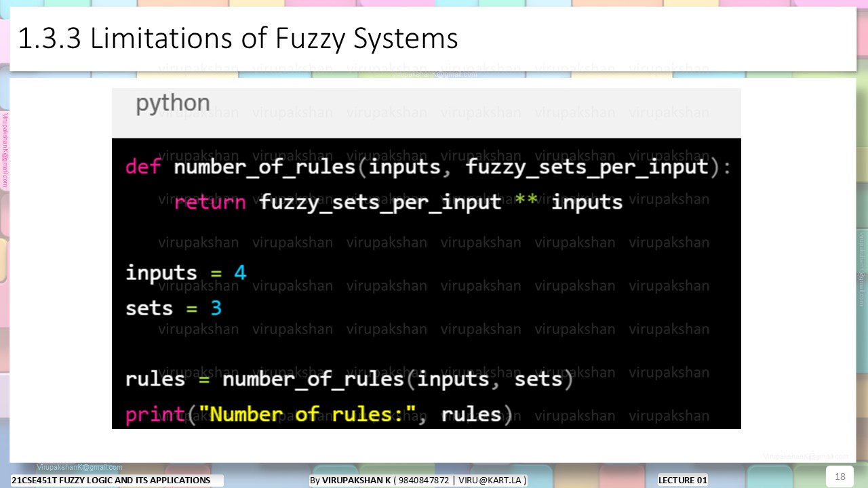Click the "python" language label above the code
Viewport: 868px width, 488px height.
coord(173,104)
